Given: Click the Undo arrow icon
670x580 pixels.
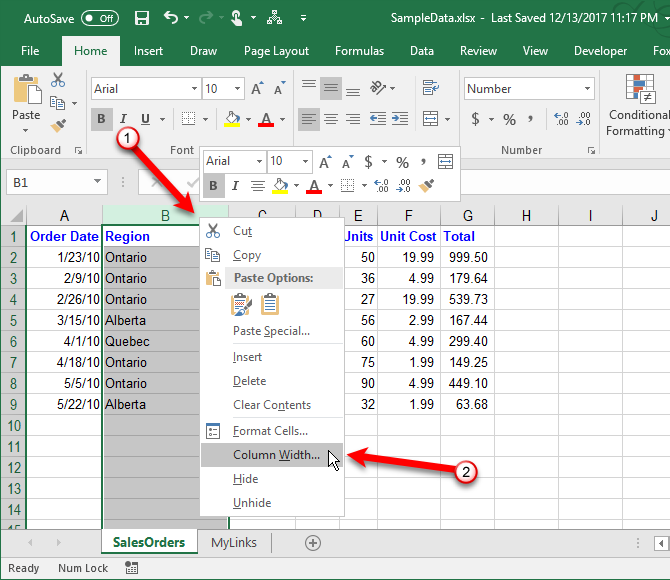Looking at the screenshot, I should [170, 18].
